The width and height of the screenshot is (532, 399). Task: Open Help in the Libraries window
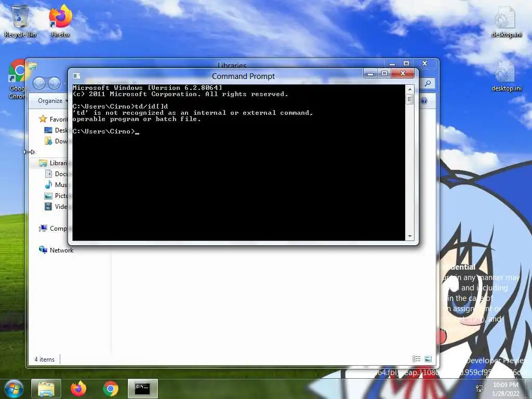pyautogui.click(x=424, y=101)
